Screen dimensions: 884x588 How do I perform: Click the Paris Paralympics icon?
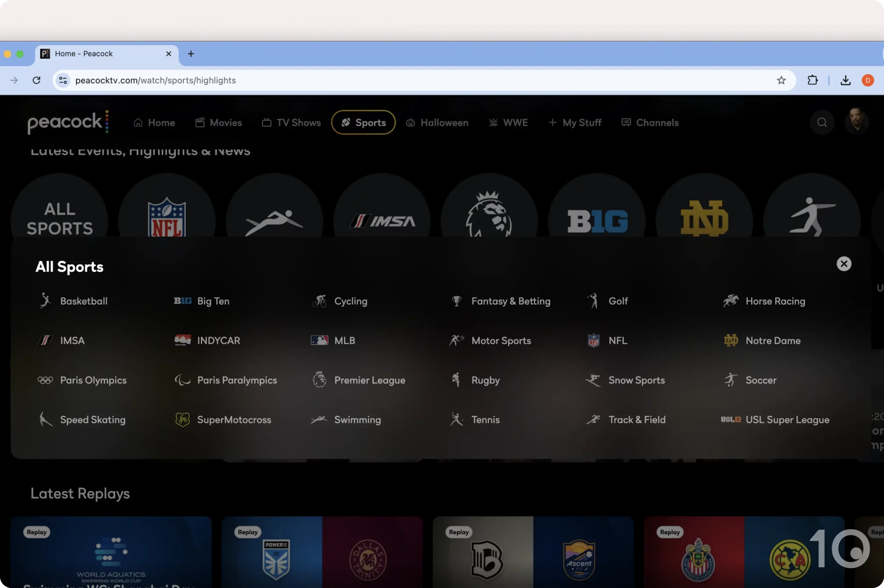(183, 380)
